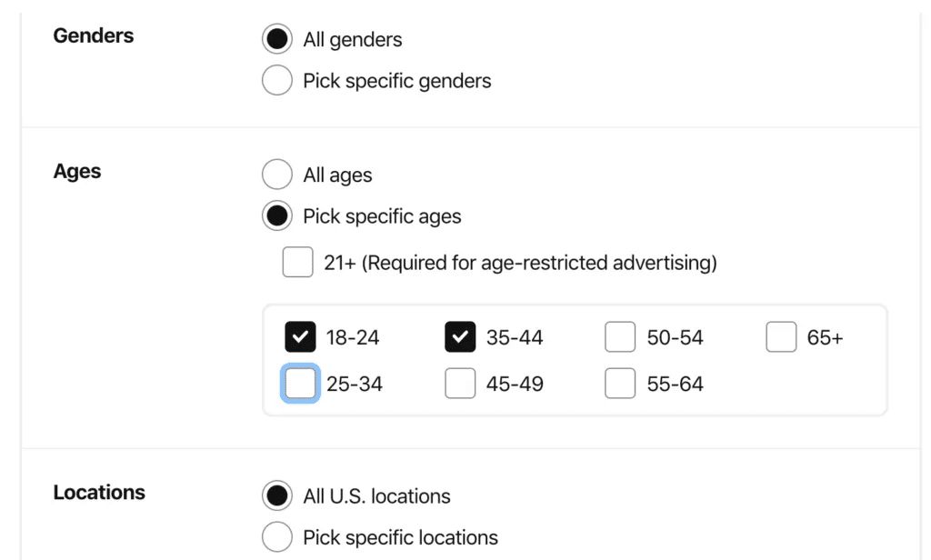
Task: Click the 'Pick specific locations' label text
Action: tap(400, 537)
